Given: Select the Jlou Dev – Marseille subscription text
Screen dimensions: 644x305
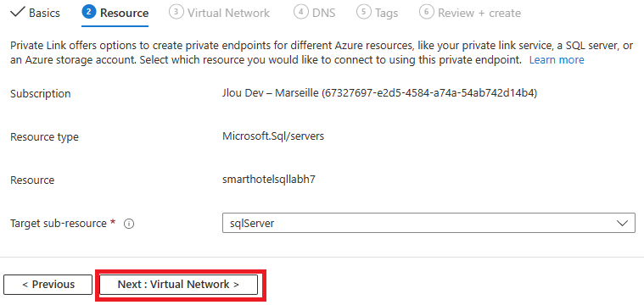Looking at the screenshot, I should tap(380, 93).
